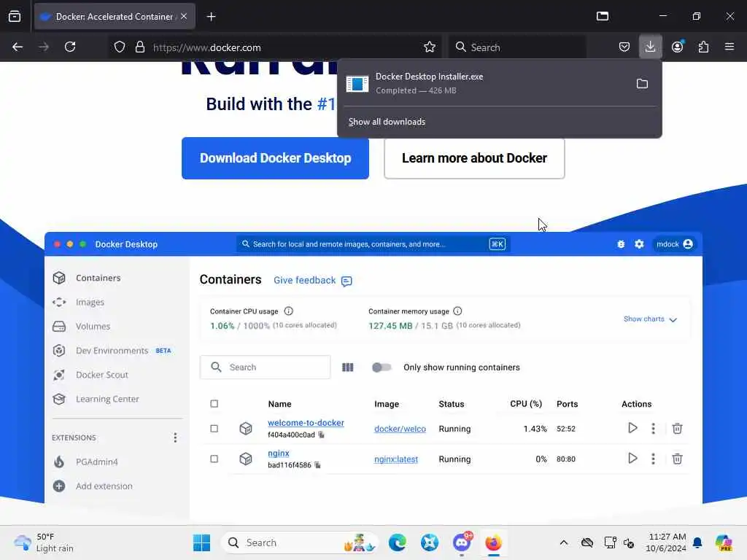Delete the nginx container
Screen dimensions: 747x560
pos(677,459)
